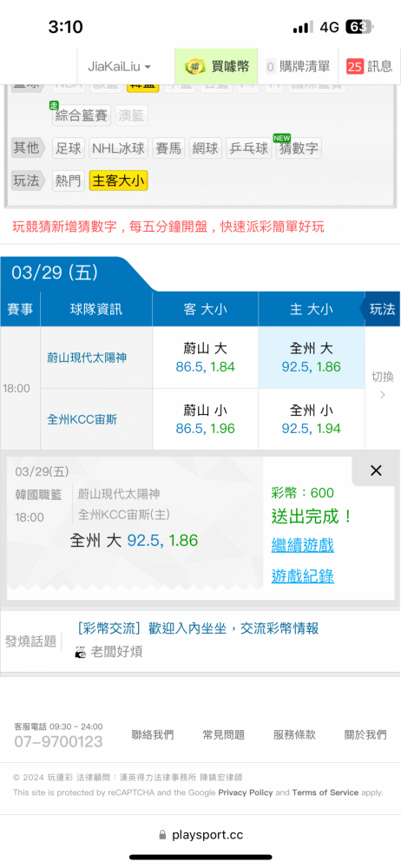Pick the 蔚山 大 86.5 odds cell
The image size is (401, 868).
click(x=206, y=358)
